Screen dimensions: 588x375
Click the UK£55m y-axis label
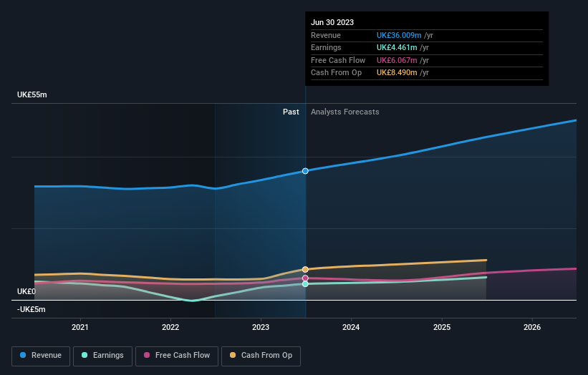(x=32, y=94)
